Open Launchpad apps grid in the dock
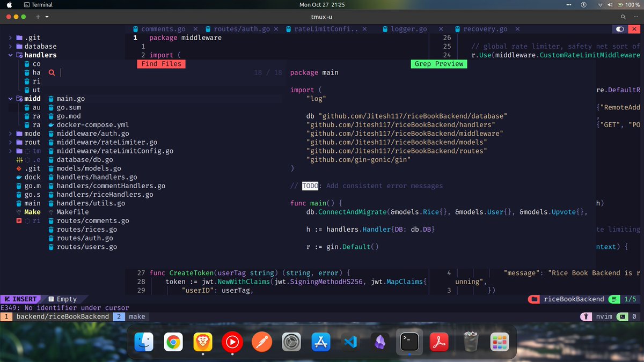 click(500, 341)
